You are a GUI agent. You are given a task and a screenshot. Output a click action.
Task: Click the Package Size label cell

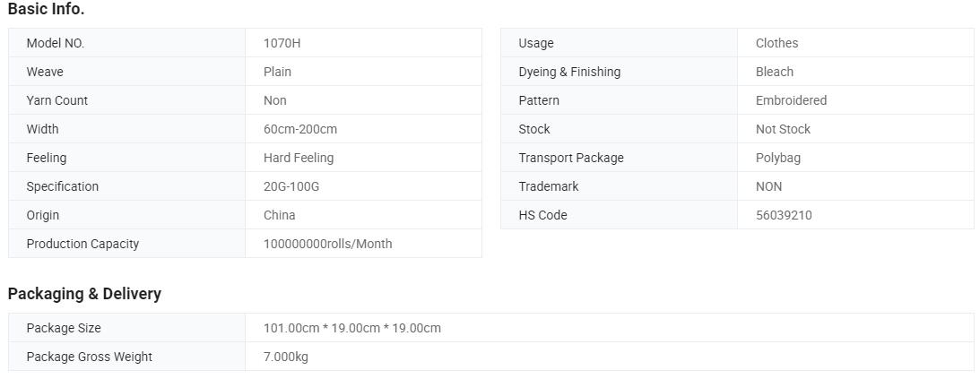(x=127, y=328)
